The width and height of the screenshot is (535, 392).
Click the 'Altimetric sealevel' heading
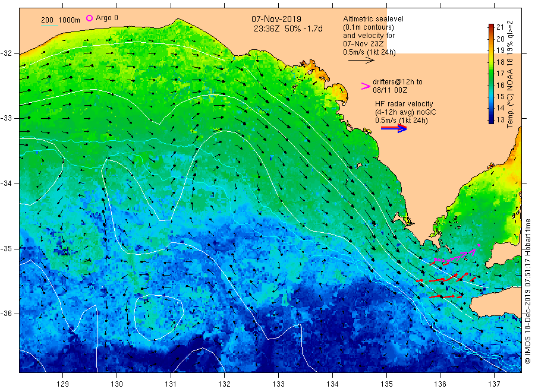(373, 19)
